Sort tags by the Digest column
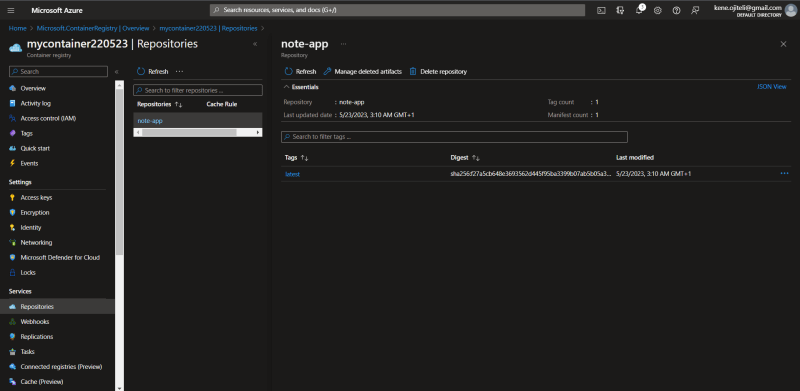 [x=465, y=158]
